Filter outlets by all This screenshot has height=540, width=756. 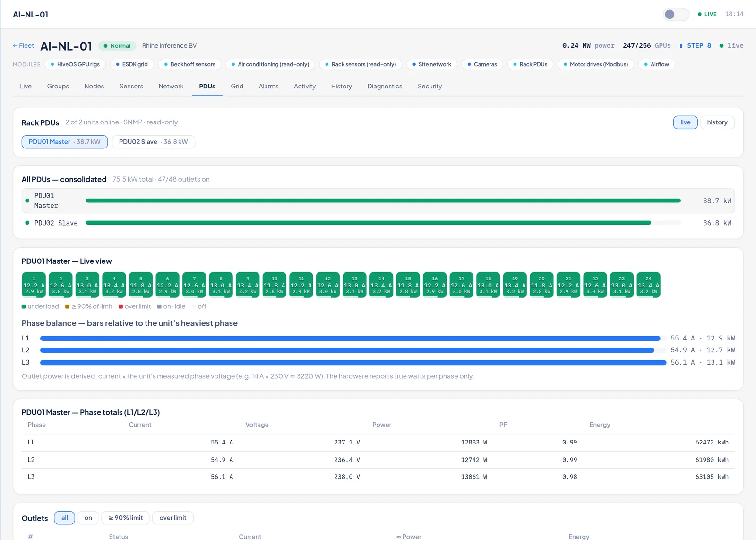point(64,518)
